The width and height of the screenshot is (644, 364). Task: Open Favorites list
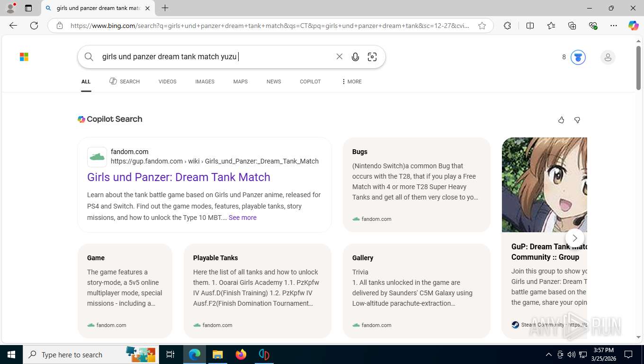(551, 26)
